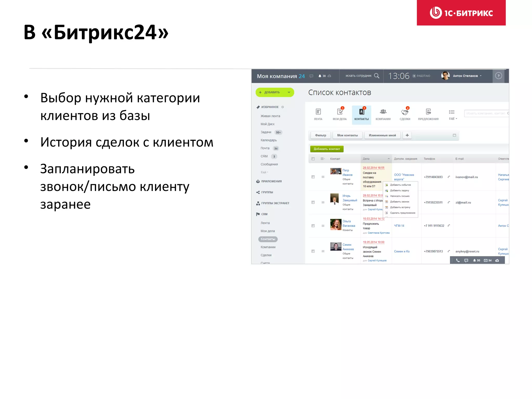Screen dimensions: 532x399
Task: Call Ольга Ваганова via phone icon
Action: tap(449, 225)
